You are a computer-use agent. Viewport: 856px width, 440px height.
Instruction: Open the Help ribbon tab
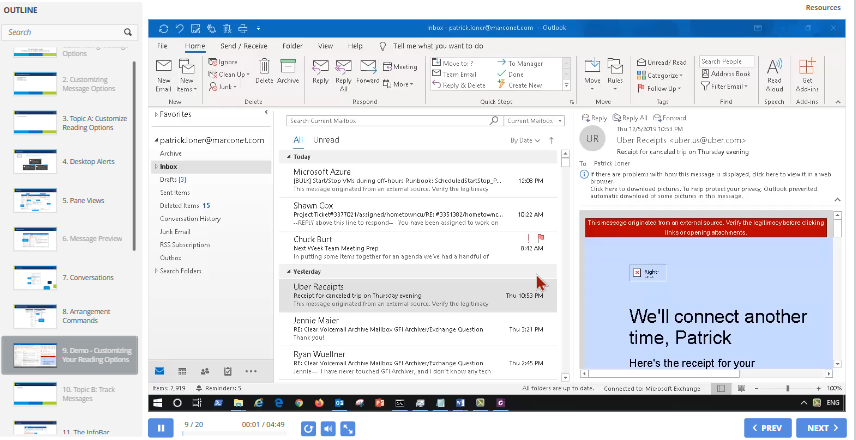point(355,46)
